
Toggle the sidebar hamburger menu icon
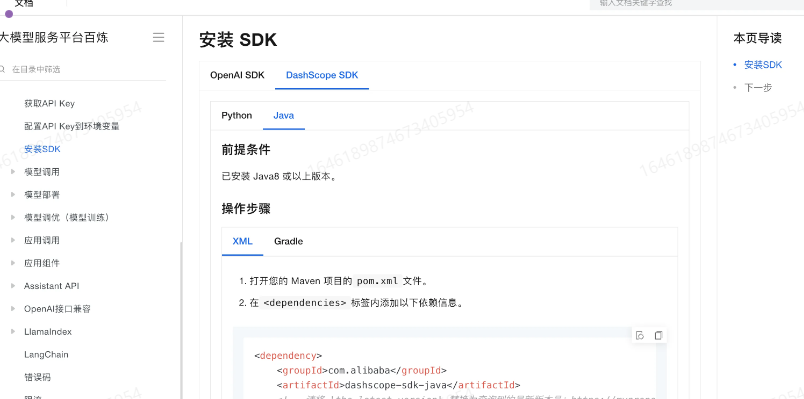pos(158,37)
